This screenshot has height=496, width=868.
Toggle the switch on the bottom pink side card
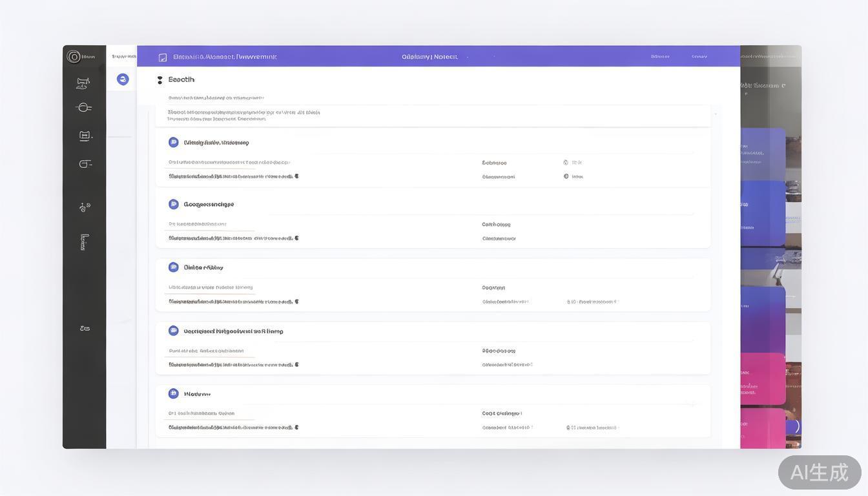(792, 426)
